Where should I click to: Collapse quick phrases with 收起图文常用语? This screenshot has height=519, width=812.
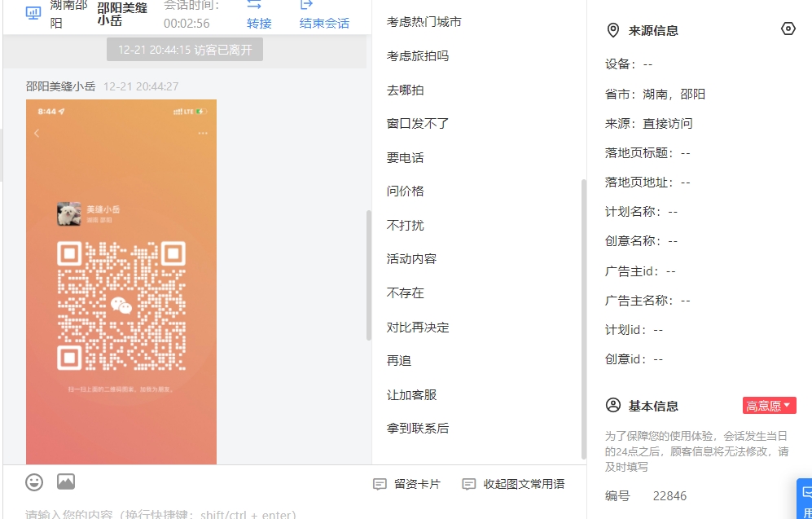tap(513, 484)
